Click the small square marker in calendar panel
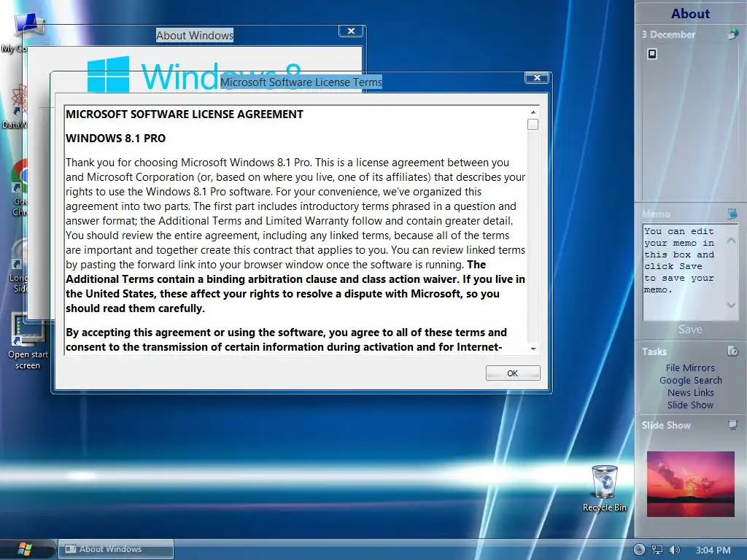747x560 pixels. pos(652,54)
